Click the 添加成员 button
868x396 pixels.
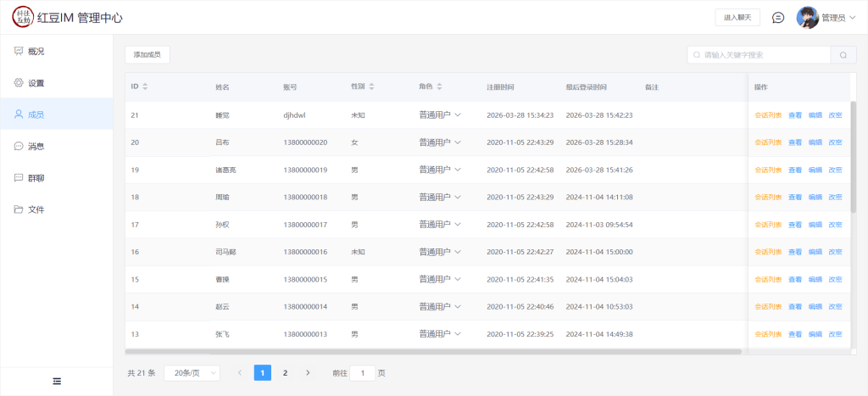point(147,55)
